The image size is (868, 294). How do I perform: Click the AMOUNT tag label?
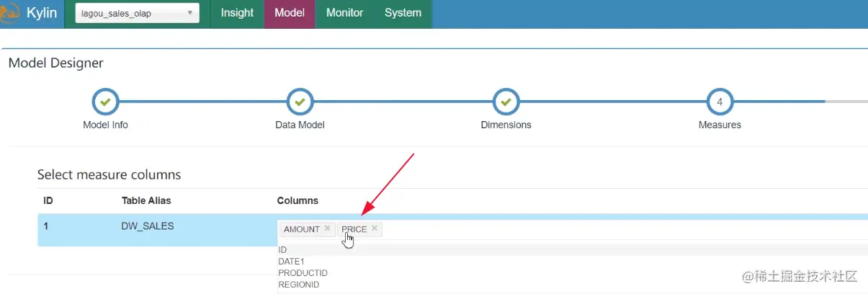coord(301,229)
